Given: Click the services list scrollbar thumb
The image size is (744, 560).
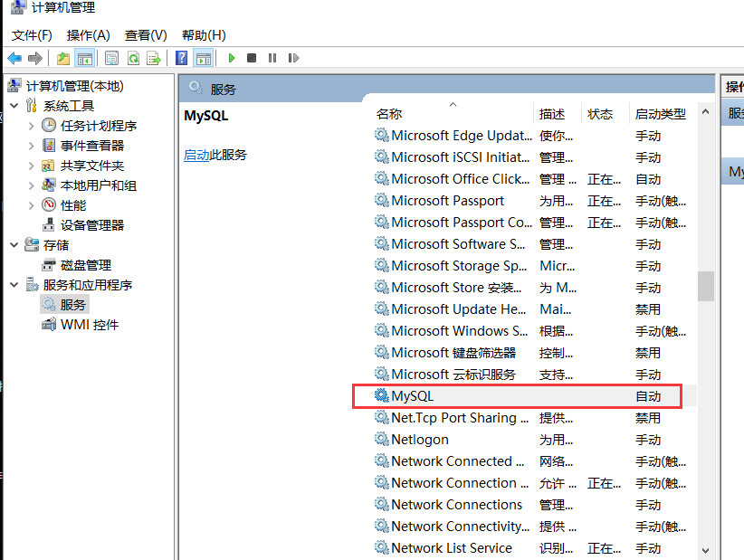Looking at the screenshot, I should [706, 286].
